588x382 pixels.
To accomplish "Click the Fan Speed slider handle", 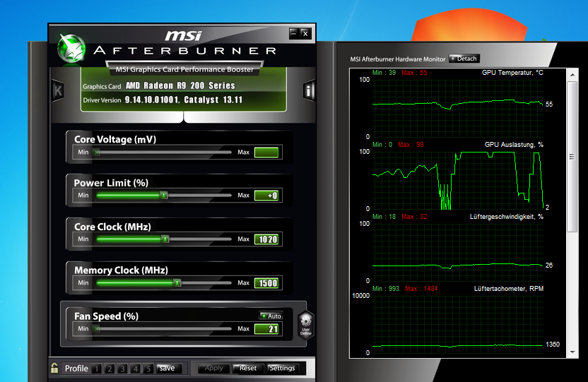I will [97, 329].
